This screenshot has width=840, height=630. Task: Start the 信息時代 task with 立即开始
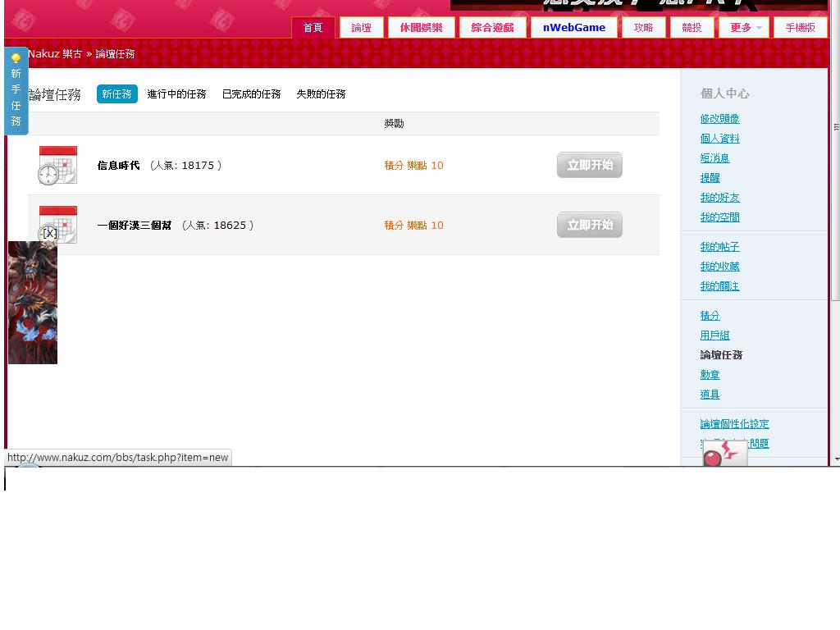coord(589,165)
